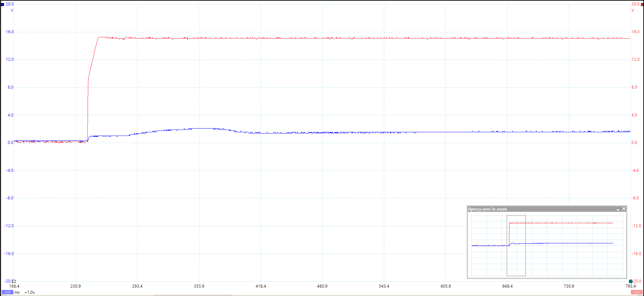Click the 730.9 time axis label

569,286
